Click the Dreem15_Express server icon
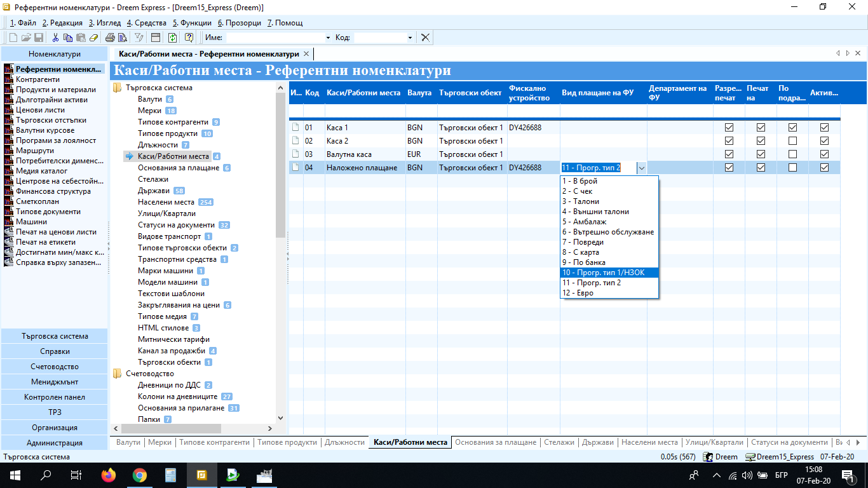The height and width of the screenshot is (488, 868). click(x=750, y=457)
